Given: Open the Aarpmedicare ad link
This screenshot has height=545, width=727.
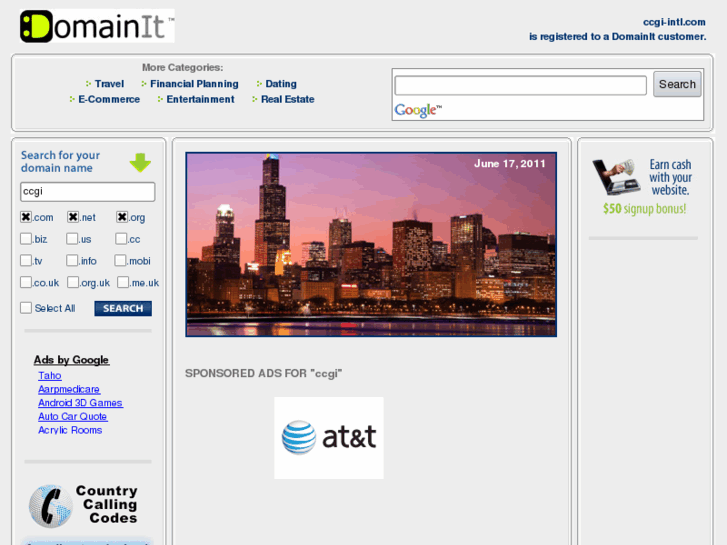Looking at the screenshot, I should tap(69, 389).
